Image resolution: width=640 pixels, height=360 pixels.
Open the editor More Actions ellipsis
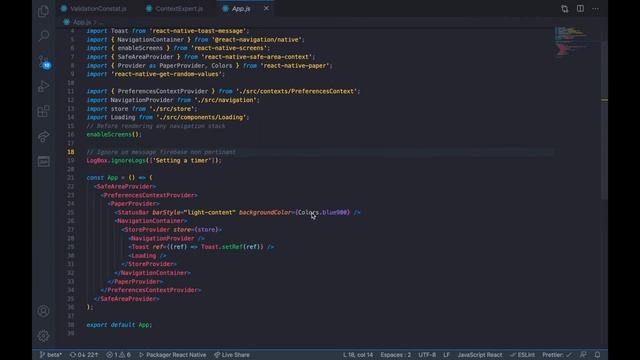click(596, 9)
